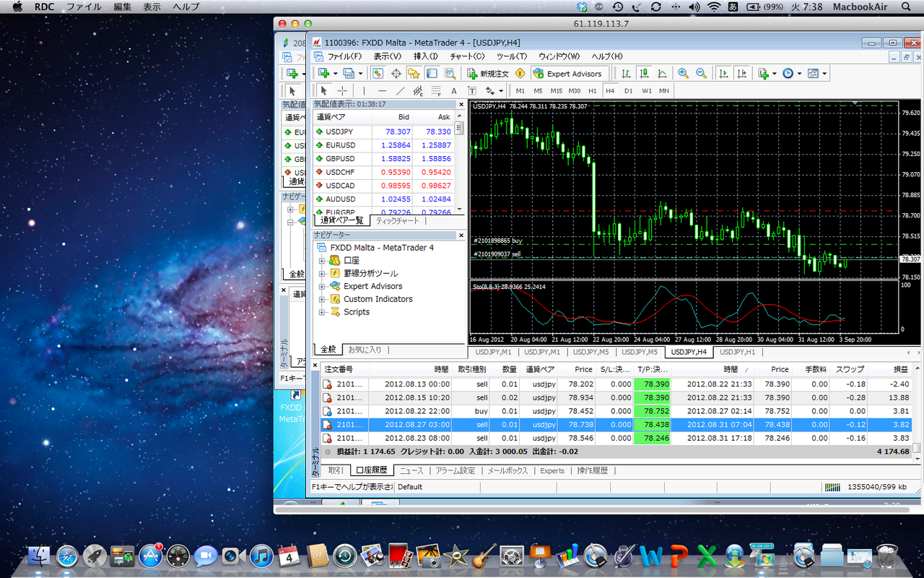Viewport: 924px width, 578px height.
Task: Open the ティックチャート tab
Action: pos(398,220)
